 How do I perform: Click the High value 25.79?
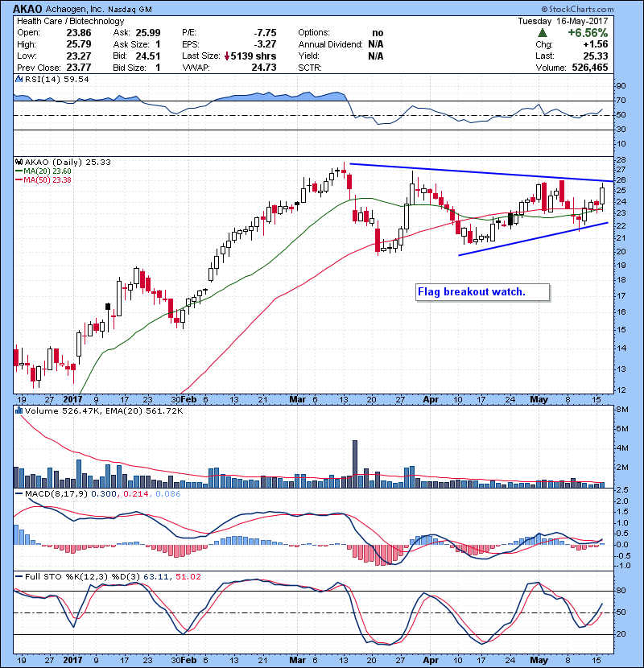[78, 44]
